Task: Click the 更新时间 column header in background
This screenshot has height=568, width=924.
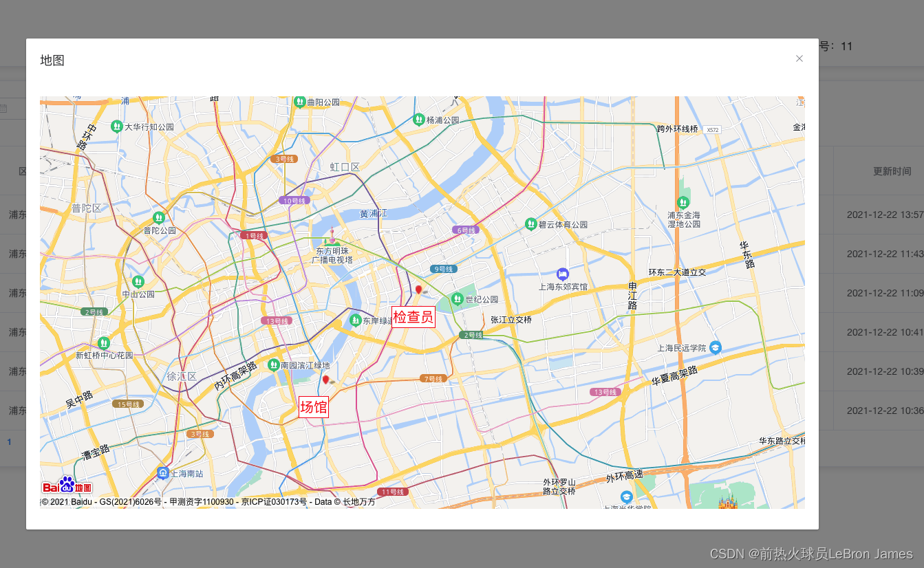Action: (x=892, y=171)
